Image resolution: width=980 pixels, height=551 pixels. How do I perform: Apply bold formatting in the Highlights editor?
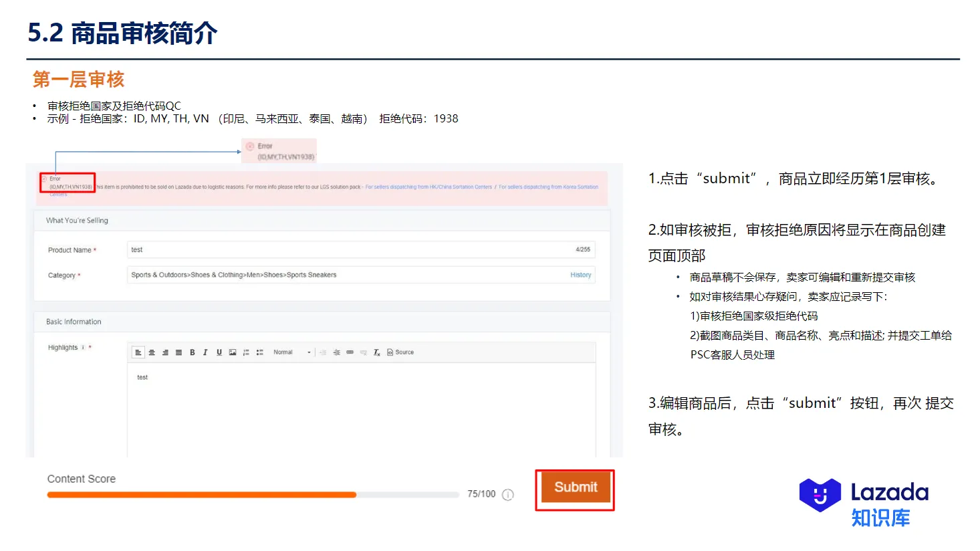click(x=193, y=352)
